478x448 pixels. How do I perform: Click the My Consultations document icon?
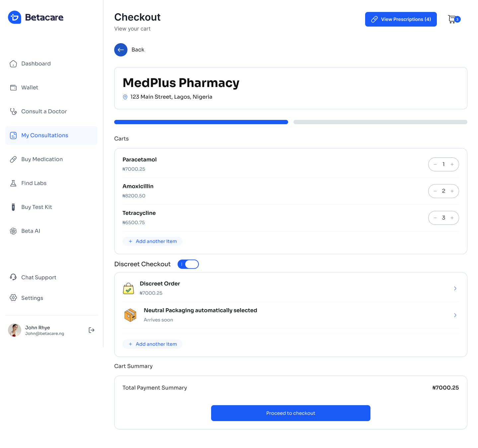pos(13,135)
